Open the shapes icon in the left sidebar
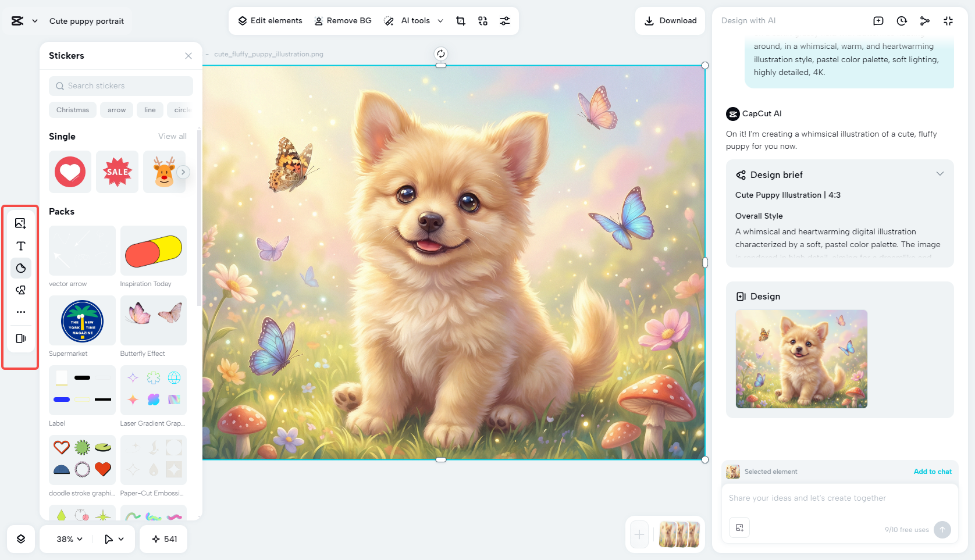The height and width of the screenshot is (560, 975). tap(21, 290)
